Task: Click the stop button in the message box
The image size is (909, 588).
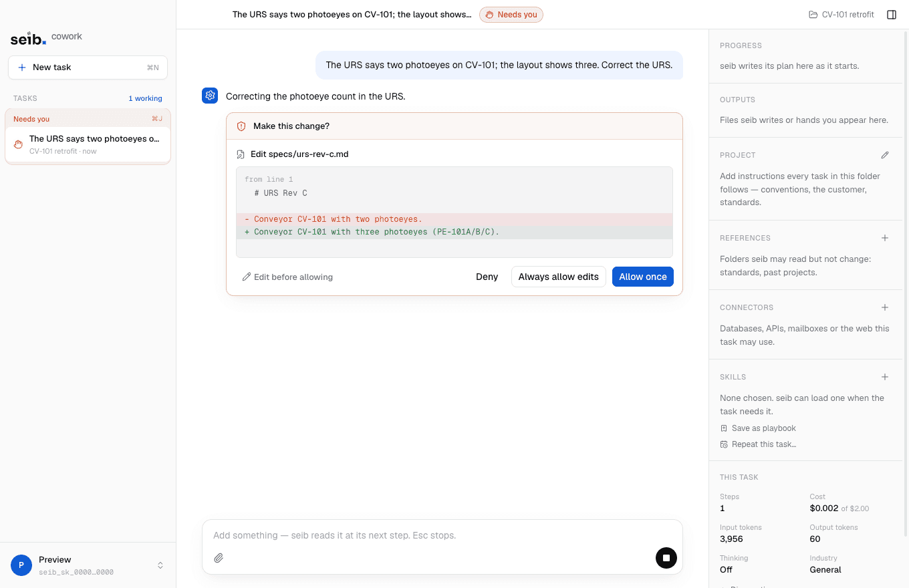Action: coord(666,558)
